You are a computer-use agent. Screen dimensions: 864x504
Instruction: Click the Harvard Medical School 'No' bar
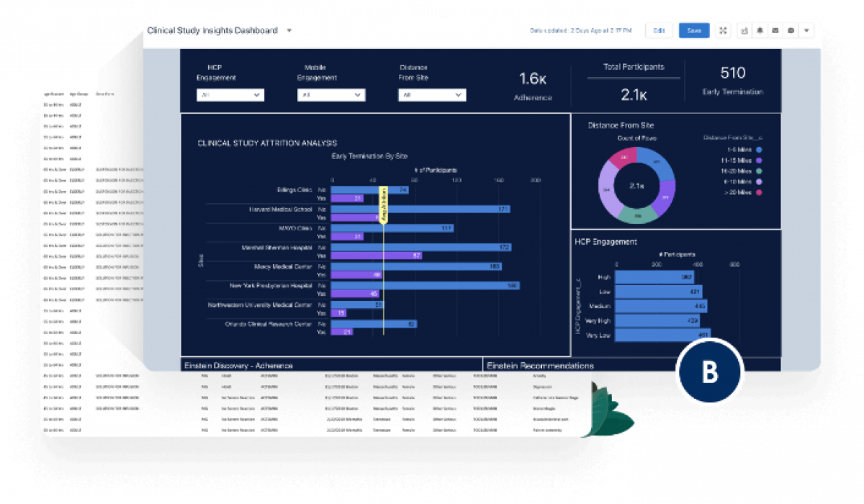pos(420,210)
